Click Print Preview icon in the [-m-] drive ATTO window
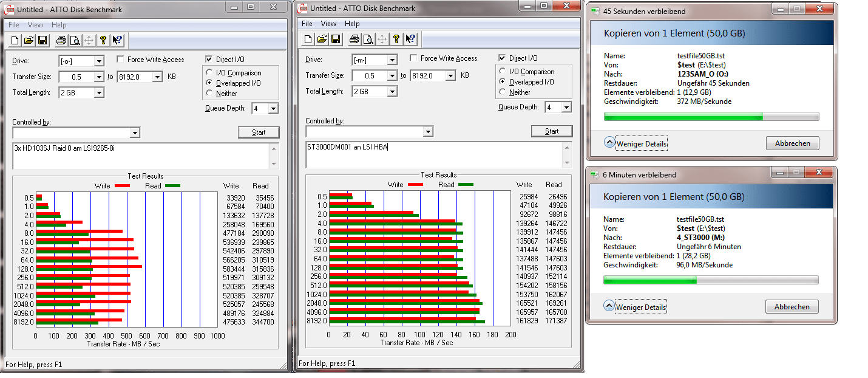 pos(368,39)
